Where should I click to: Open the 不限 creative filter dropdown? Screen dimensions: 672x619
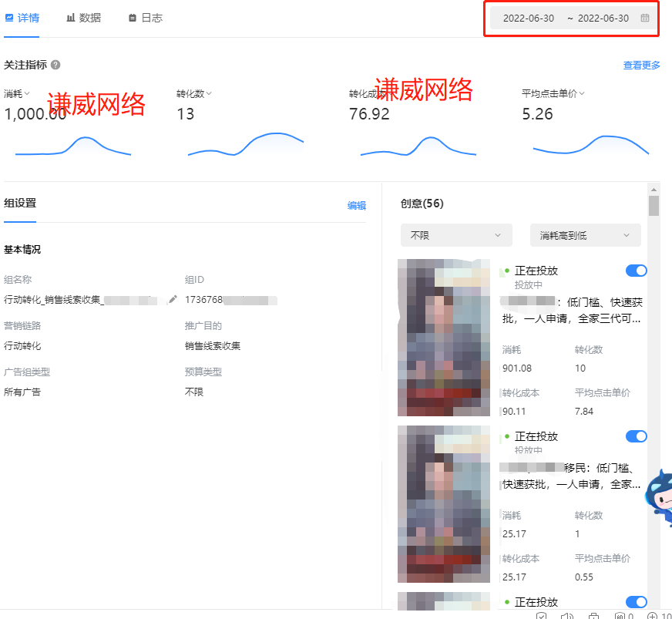(456, 235)
